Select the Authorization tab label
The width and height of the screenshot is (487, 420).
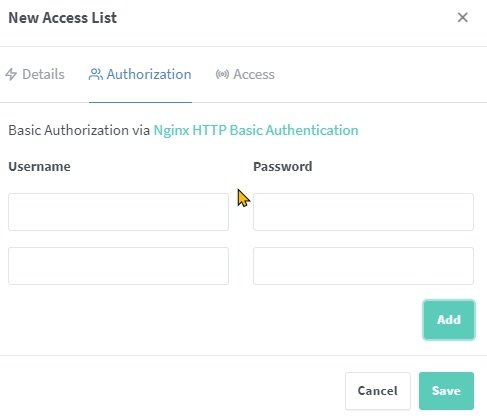[x=149, y=74]
